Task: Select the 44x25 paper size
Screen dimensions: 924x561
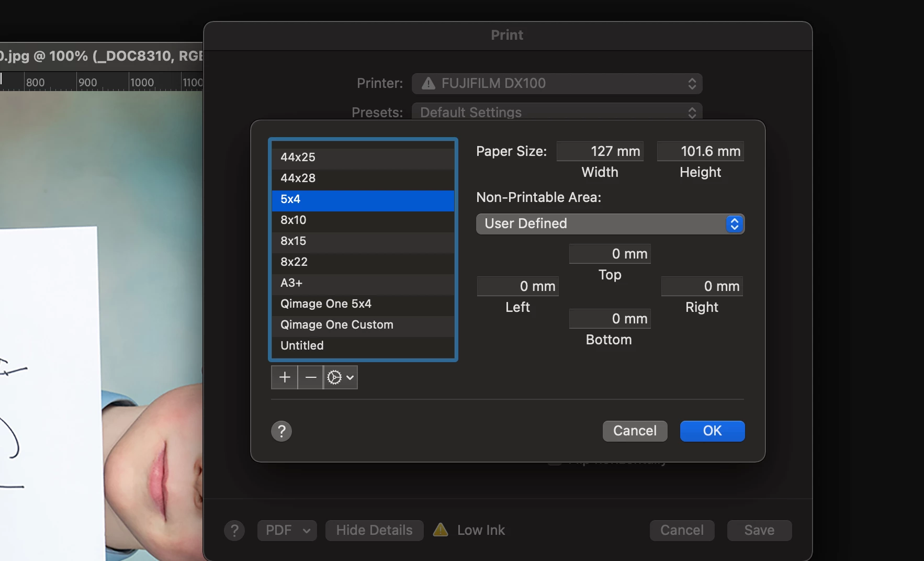Action: [x=363, y=157]
